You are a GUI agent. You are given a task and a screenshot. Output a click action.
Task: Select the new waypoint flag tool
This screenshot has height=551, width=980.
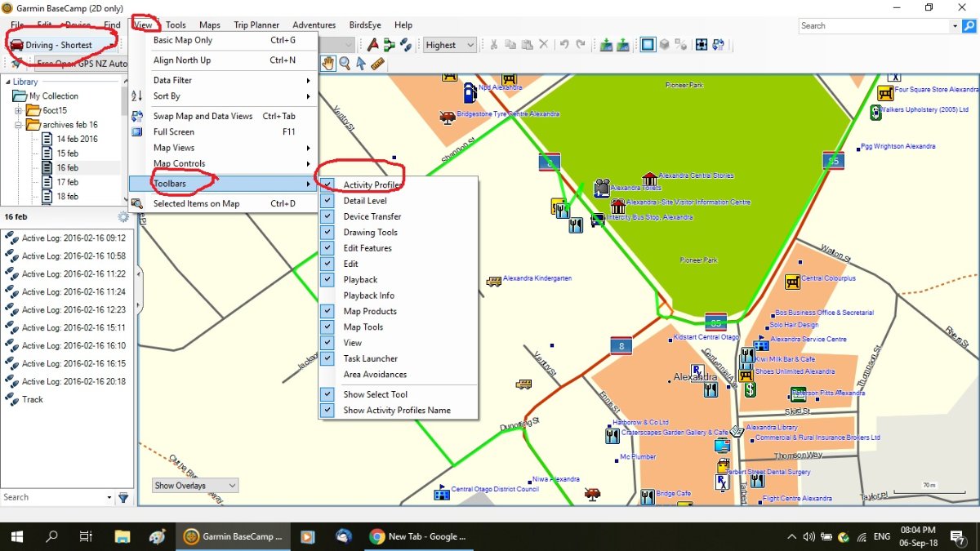[x=373, y=45]
